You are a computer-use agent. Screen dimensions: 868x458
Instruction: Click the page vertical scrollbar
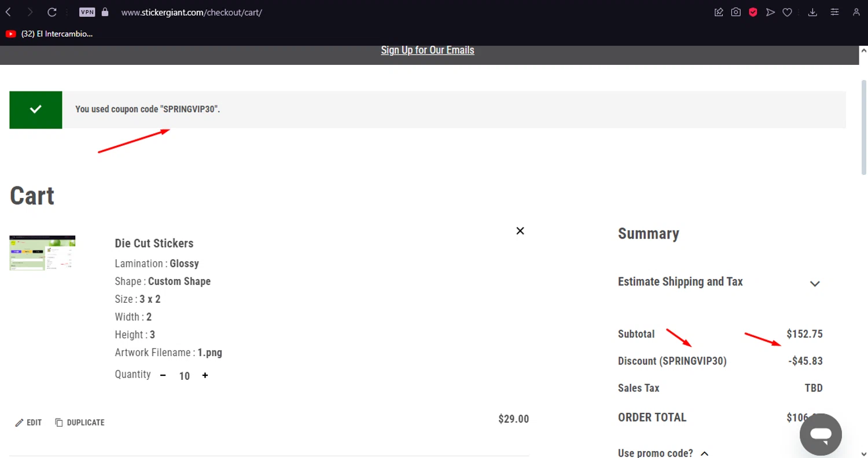click(863, 126)
